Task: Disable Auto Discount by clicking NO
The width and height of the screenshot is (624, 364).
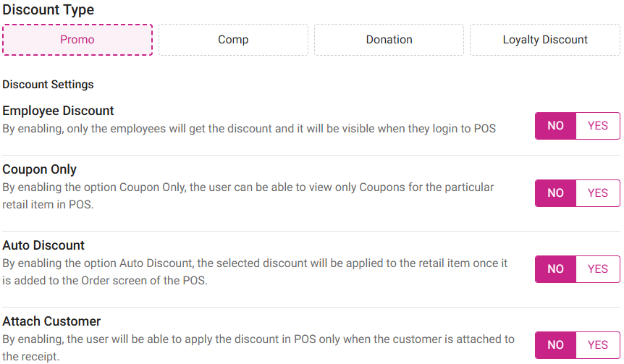Action: 555,269
